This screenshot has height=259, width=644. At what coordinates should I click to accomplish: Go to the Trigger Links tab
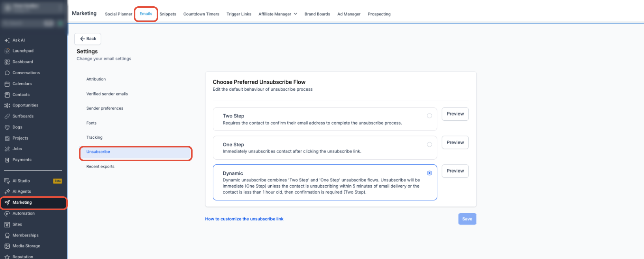pyautogui.click(x=239, y=14)
